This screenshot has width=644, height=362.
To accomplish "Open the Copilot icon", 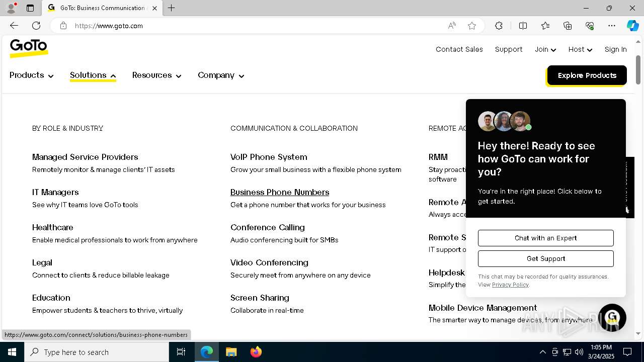I will click(x=632, y=26).
